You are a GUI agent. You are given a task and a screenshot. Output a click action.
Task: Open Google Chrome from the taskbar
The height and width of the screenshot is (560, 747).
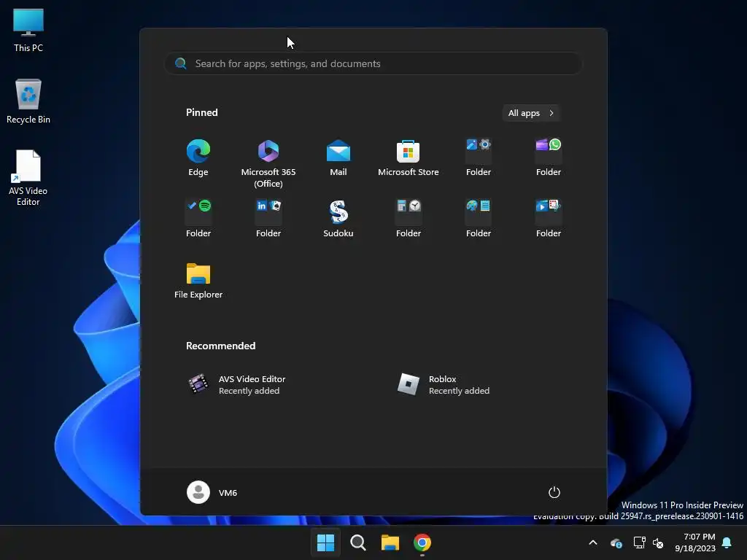point(422,542)
